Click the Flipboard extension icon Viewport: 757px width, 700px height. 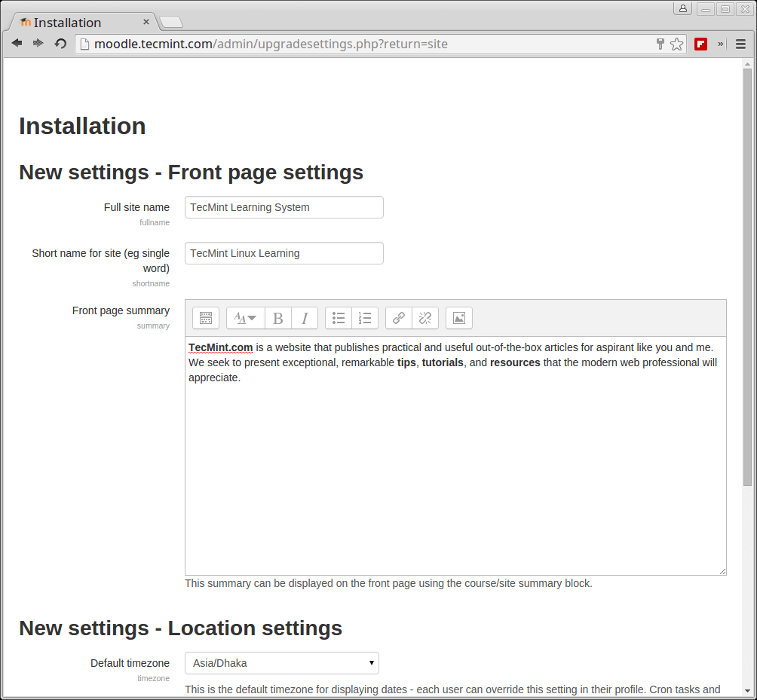point(700,44)
